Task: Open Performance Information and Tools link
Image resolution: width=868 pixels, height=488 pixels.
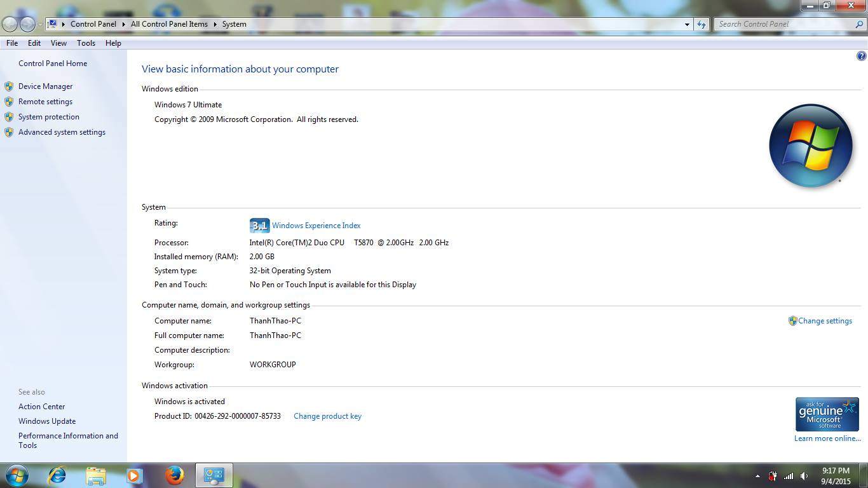Action: point(68,440)
